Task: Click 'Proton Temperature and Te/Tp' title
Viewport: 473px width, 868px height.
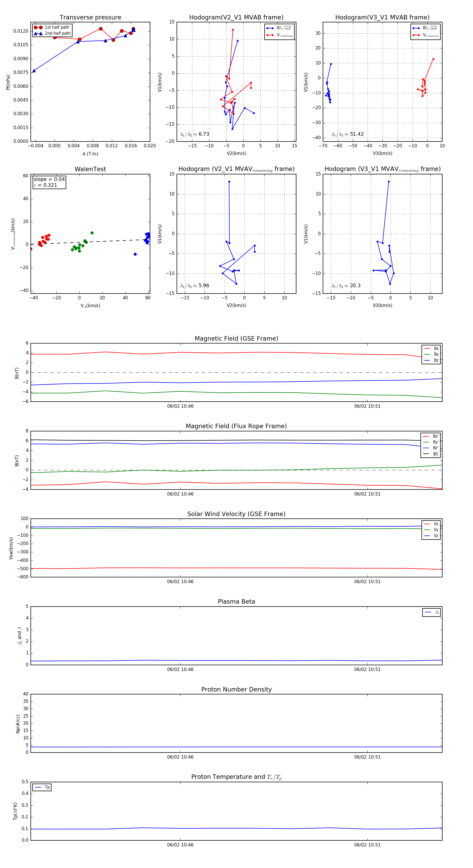Action: 236,777
